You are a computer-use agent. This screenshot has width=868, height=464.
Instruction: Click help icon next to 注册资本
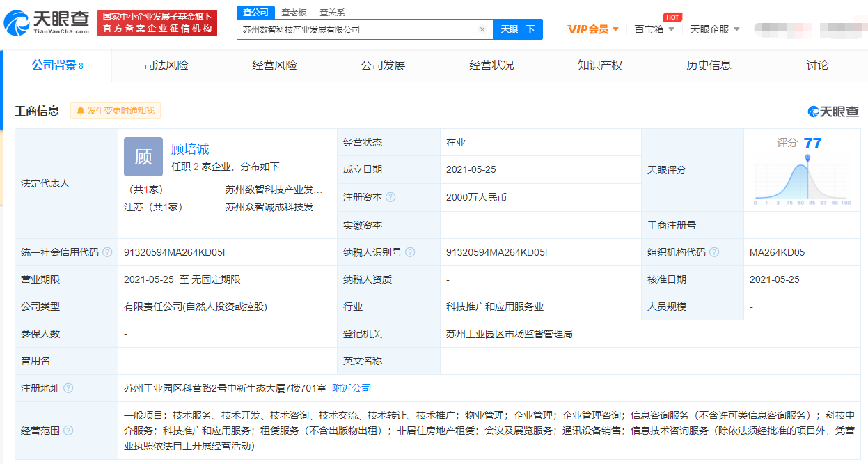[x=390, y=197]
